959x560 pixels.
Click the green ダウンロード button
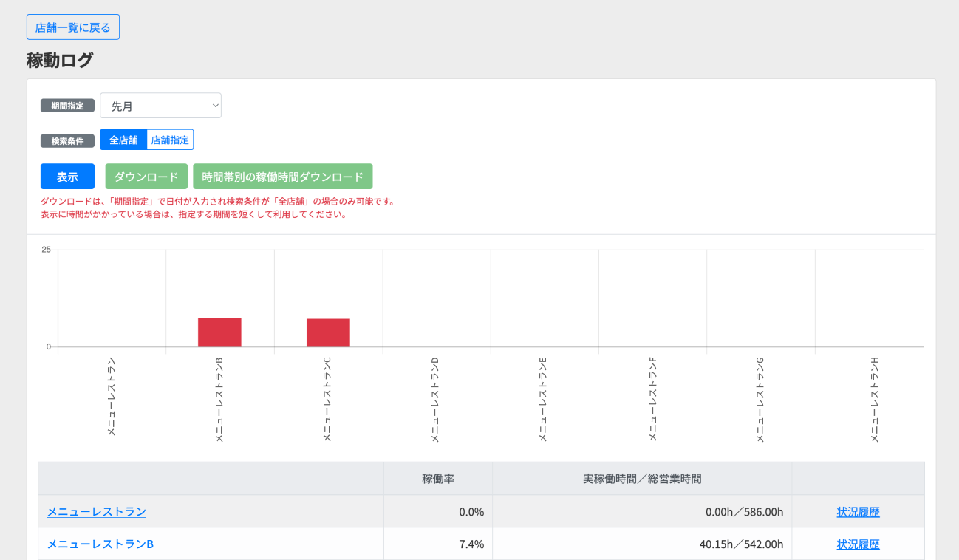coord(146,177)
